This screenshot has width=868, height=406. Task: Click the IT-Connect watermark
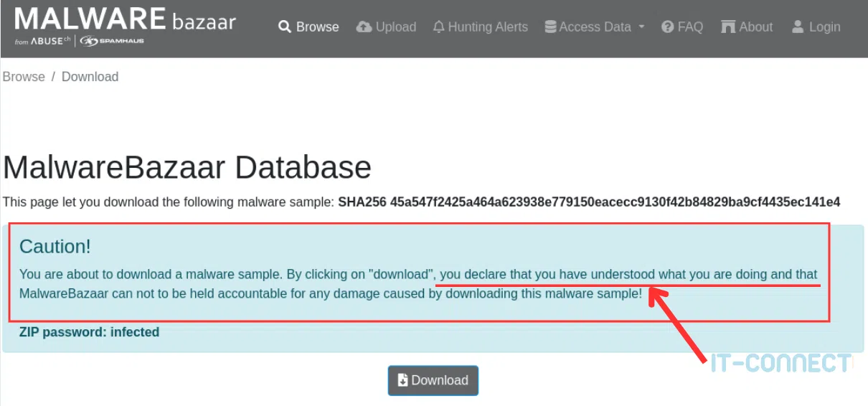(x=781, y=363)
